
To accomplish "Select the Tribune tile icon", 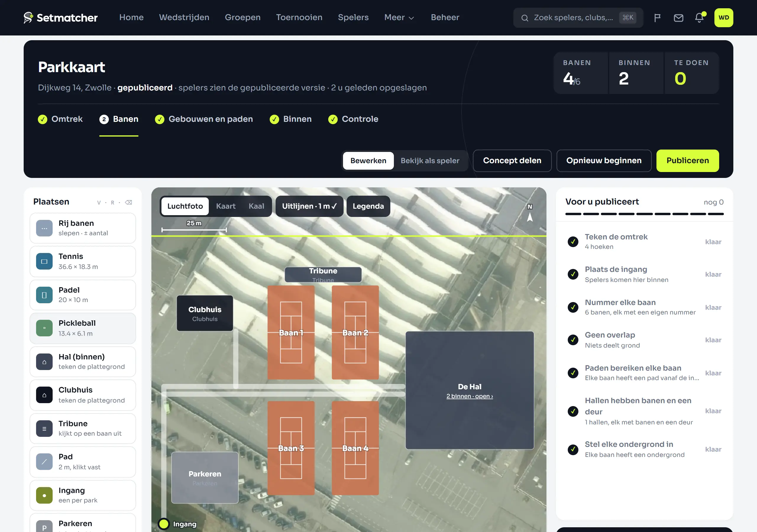I will (44, 429).
